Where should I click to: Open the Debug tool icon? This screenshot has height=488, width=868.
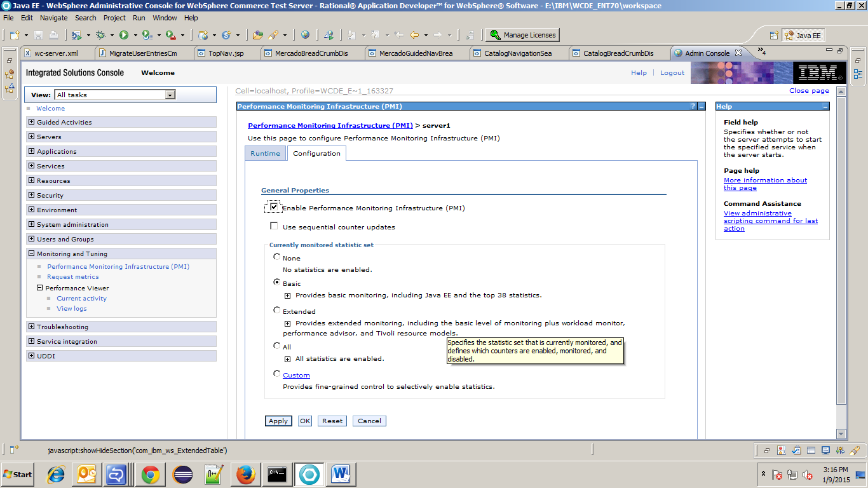point(100,34)
